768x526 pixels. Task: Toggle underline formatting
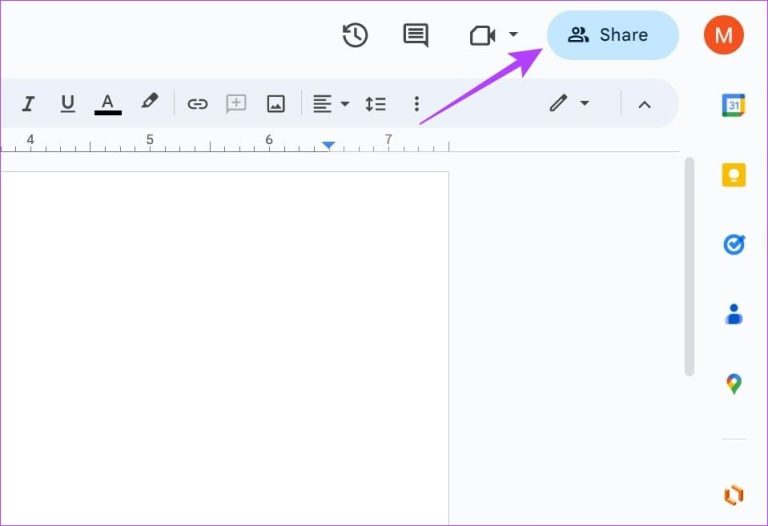tap(68, 103)
